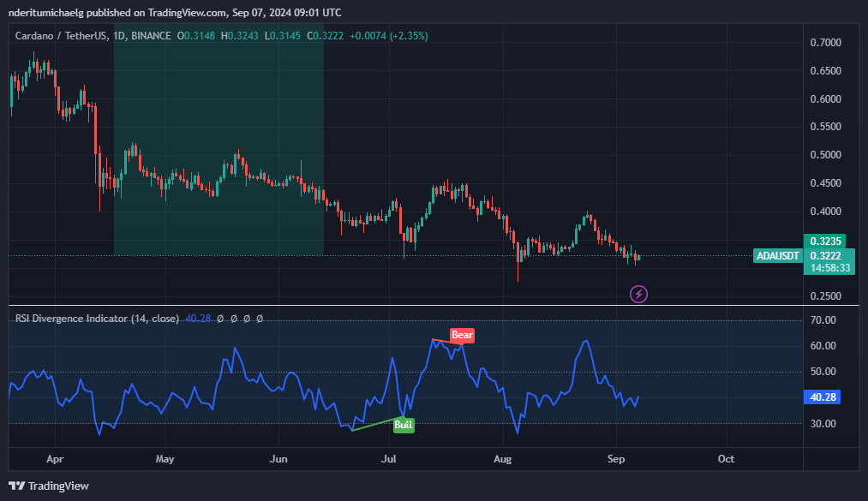This screenshot has height=501, width=868.
Task: Select the Cardano / TetherUS symbol title
Action: [x=58, y=36]
